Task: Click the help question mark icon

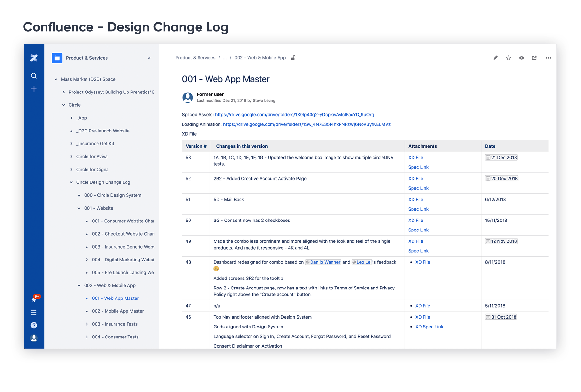Action: click(34, 325)
